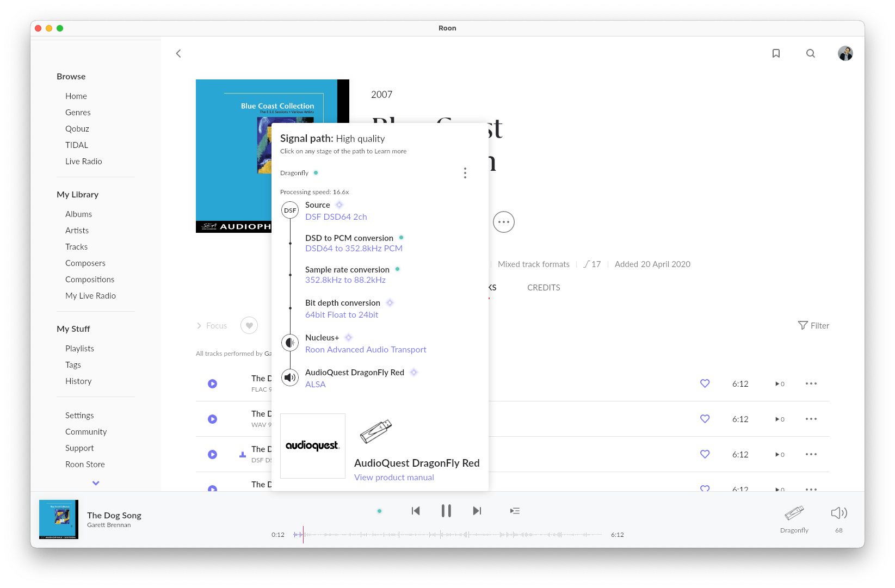Click 352.8kHz to 88.2kHz link

pos(345,280)
